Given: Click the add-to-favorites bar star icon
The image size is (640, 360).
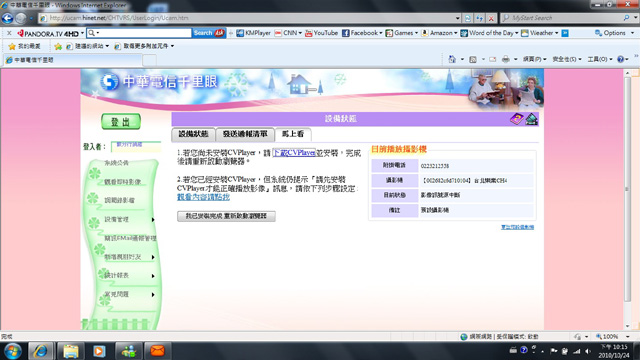Looking at the screenshot, I should pos(58,47).
